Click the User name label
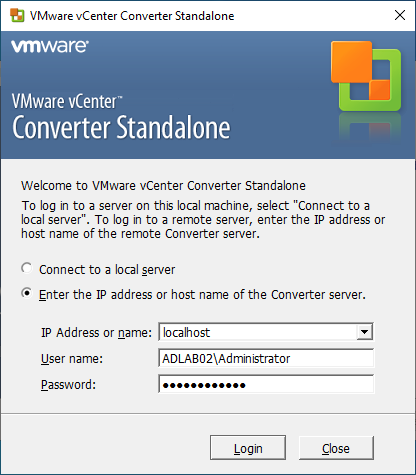Image resolution: width=416 pixels, height=475 pixels. click(72, 359)
